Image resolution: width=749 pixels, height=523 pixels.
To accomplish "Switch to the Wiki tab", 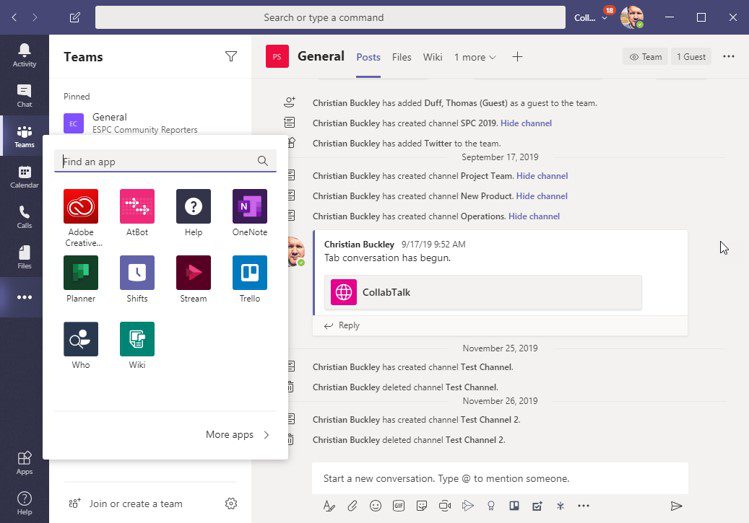I will tap(432, 57).
